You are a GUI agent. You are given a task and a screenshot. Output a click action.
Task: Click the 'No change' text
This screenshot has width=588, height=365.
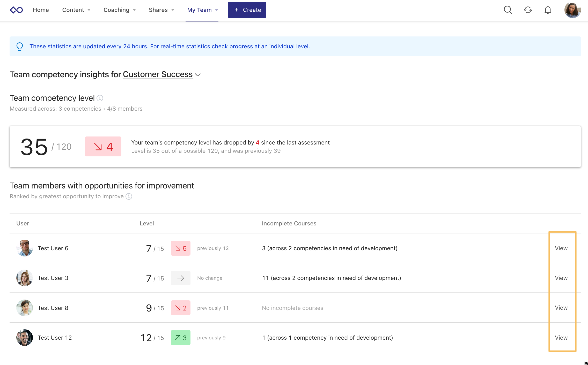(210, 278)
